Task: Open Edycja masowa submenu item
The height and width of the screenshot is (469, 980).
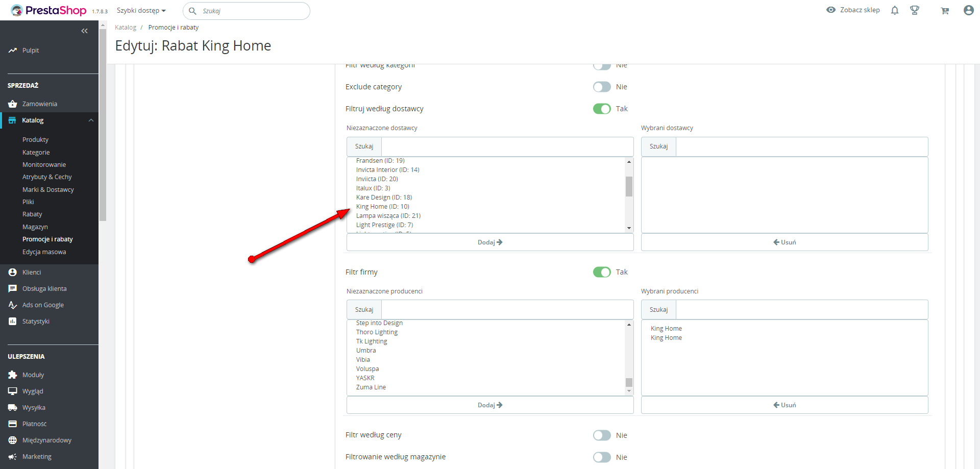Action: pos(44,252)
